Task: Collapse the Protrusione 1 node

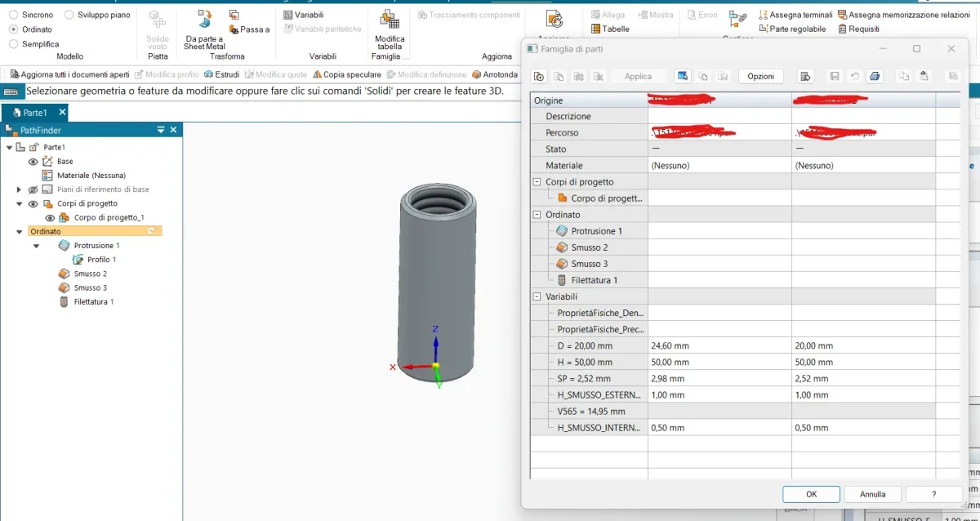Action: click(x=36, y=246)
